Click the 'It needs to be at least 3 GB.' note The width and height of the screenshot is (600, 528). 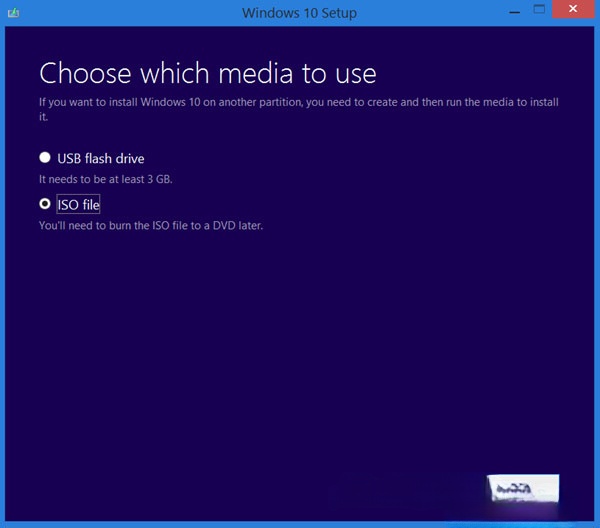tap(106, 179)
